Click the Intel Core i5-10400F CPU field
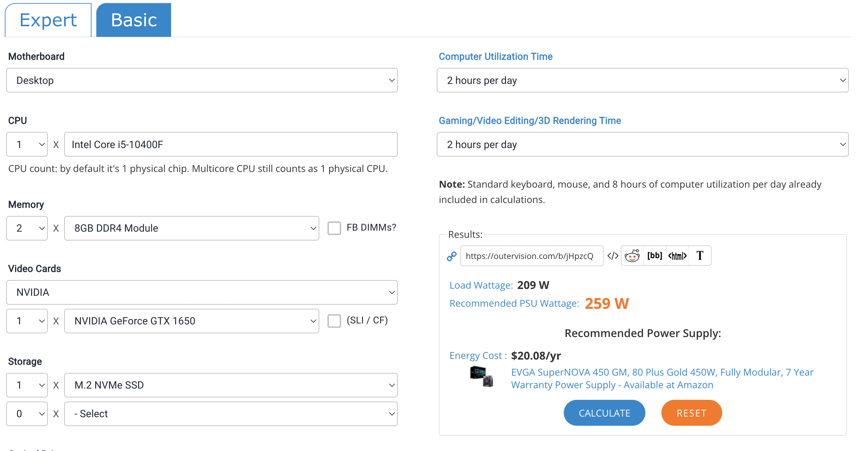Viewport: 868px width, 451px height. click(231, 145)
